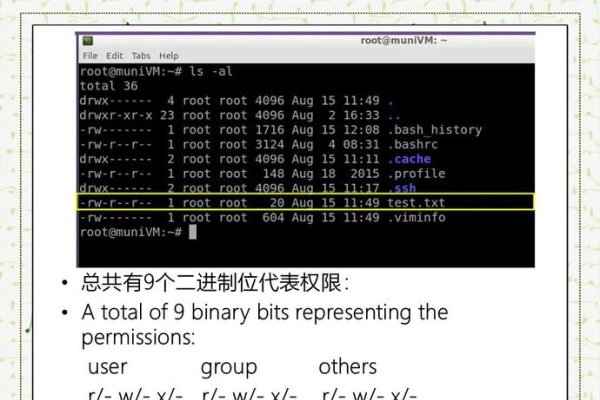Click the terminal cursor block at the prompt

point(193,232)
